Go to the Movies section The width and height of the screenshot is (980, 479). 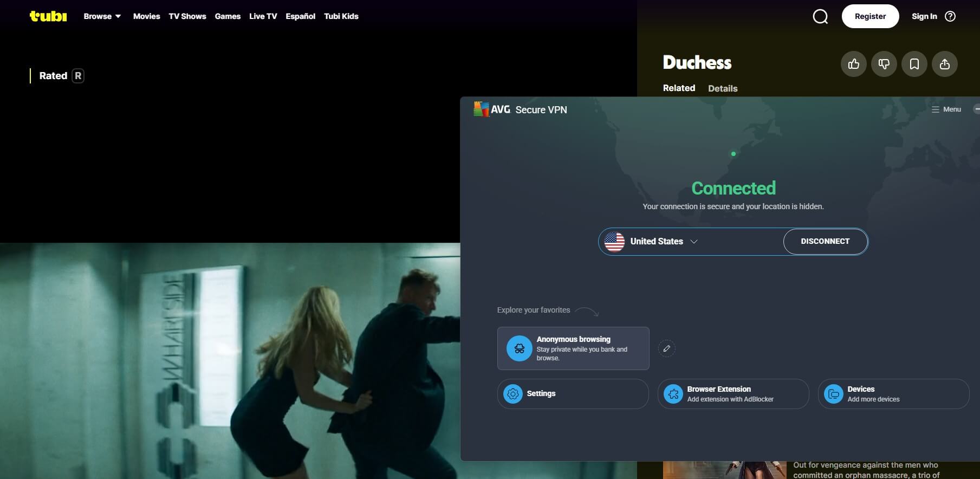click(x=146, y=16)
